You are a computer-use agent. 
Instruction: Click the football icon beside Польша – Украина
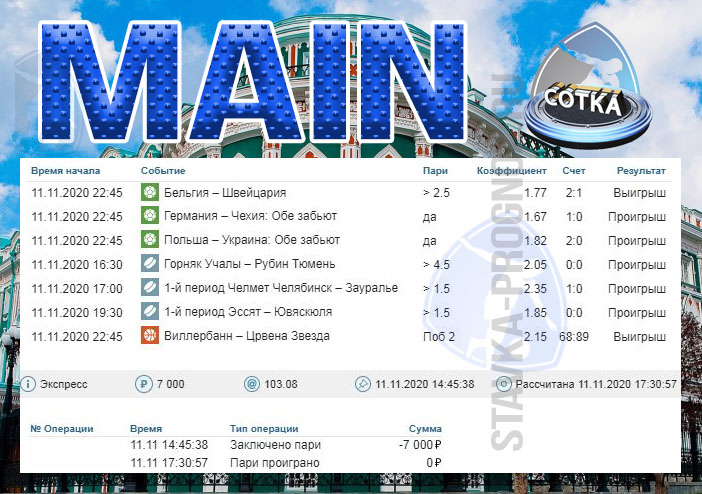(150, 240)
